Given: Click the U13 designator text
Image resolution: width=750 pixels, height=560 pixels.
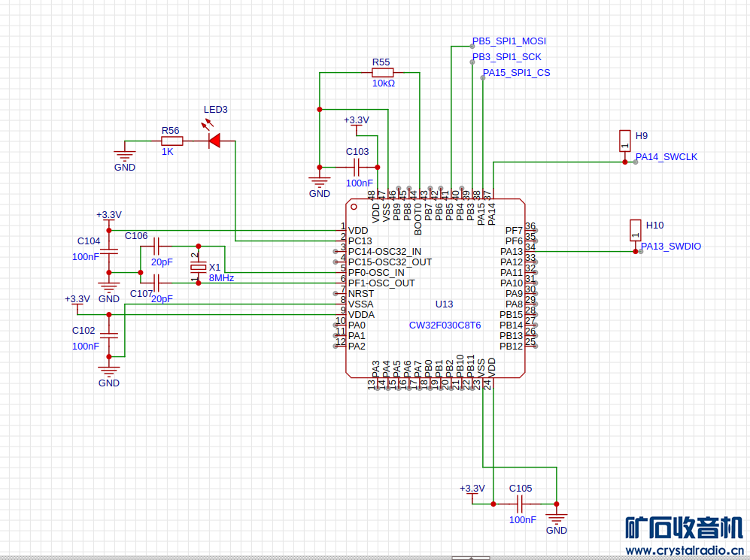Looking at the screenshot, I should [445, 304].
